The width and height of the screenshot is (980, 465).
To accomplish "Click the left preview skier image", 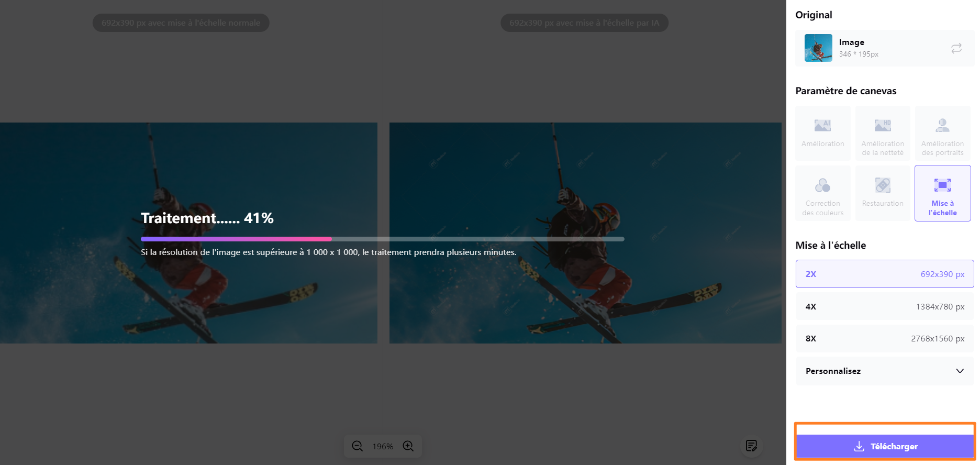I will click(188, 233).
